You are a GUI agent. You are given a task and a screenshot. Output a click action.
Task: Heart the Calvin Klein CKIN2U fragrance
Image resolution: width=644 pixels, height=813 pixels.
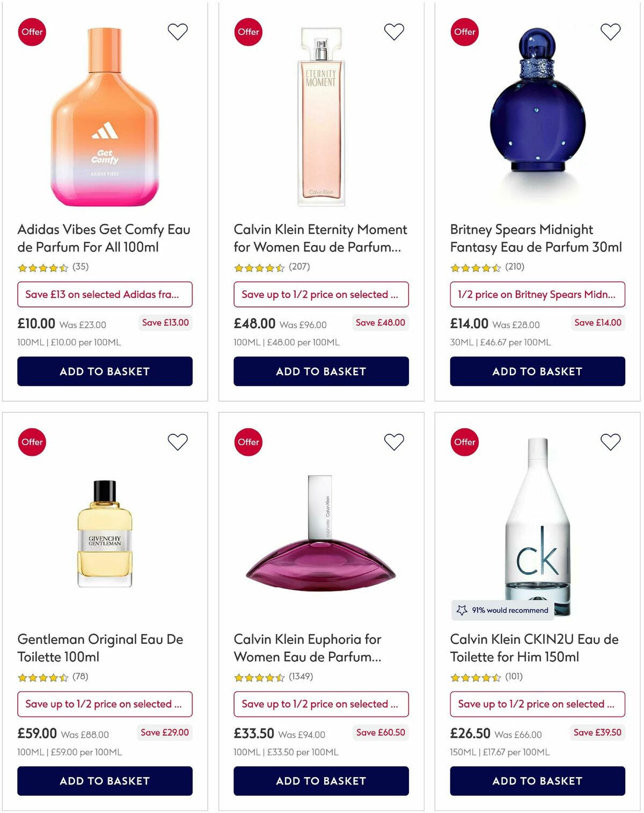click(x=610, y=441)
